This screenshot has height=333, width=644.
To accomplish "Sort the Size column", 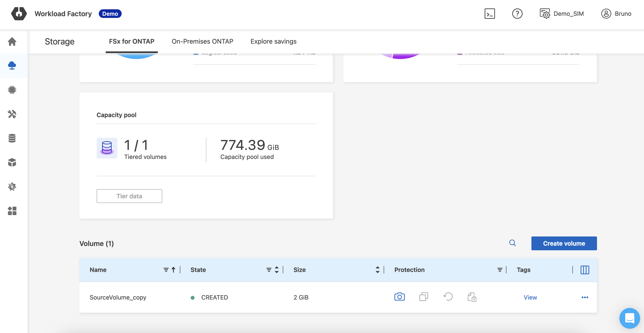I will click(377, 270).
